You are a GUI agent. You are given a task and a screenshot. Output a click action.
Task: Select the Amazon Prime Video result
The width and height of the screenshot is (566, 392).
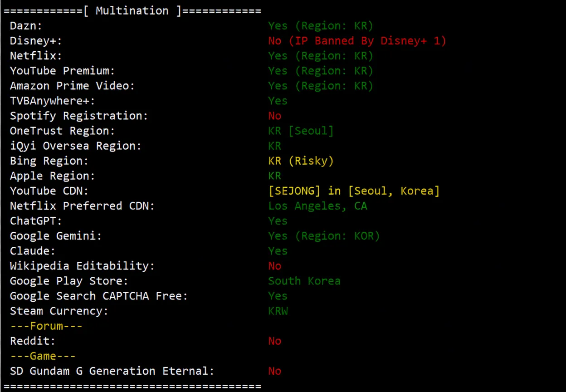(321, 86)
